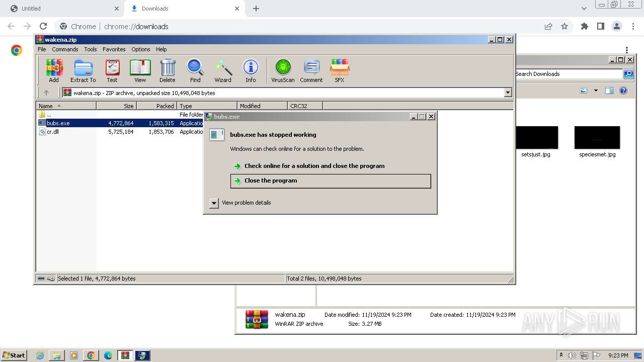Open Chrome profile avatar

pos(617,27)
